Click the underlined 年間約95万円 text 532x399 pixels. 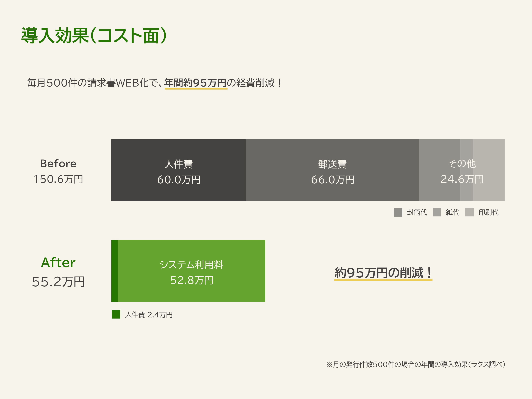pyautogui.click(x=195, y=83)
